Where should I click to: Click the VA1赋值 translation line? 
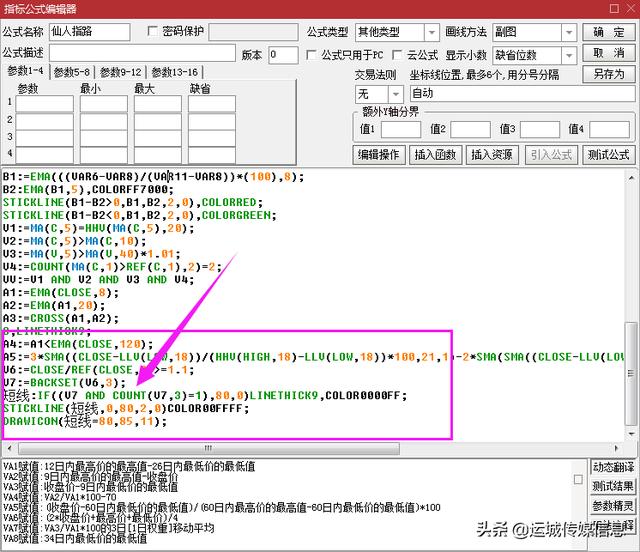click(129, 466)
